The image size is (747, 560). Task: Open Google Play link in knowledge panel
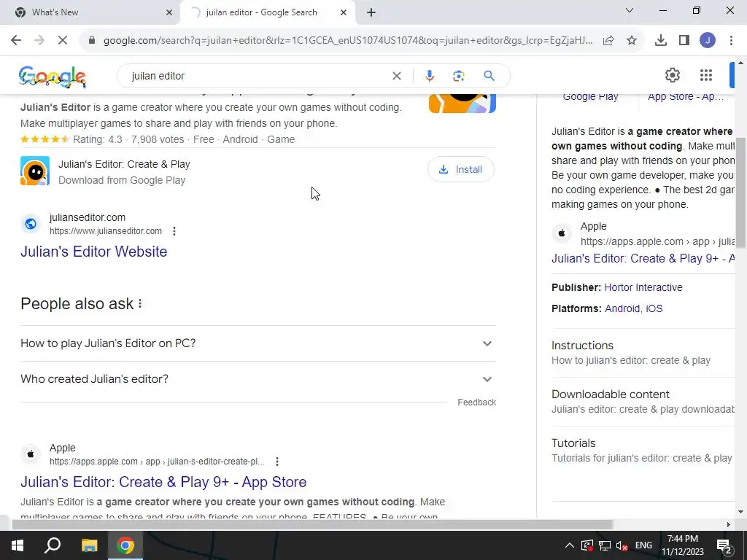590,97
